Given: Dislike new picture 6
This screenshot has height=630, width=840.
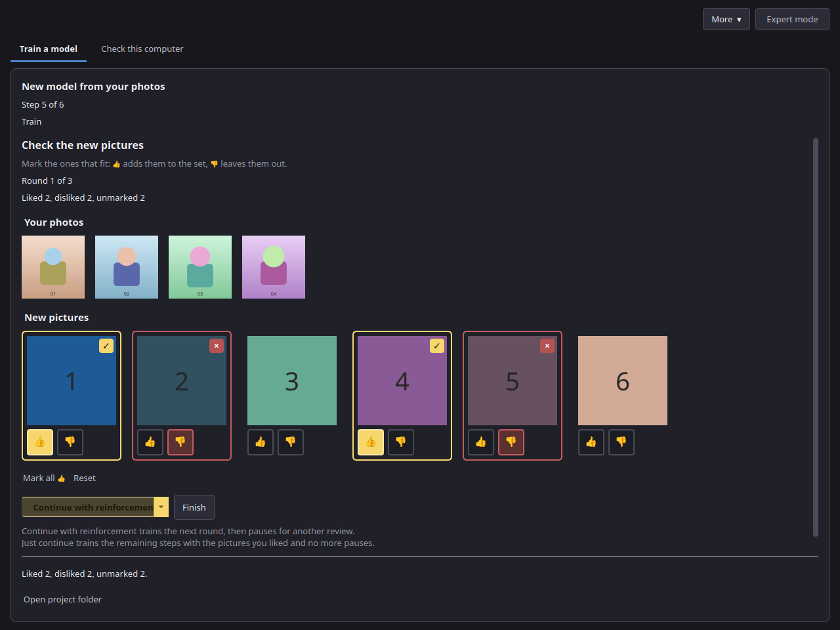Looking at the screenshot, I should [621, 442].
